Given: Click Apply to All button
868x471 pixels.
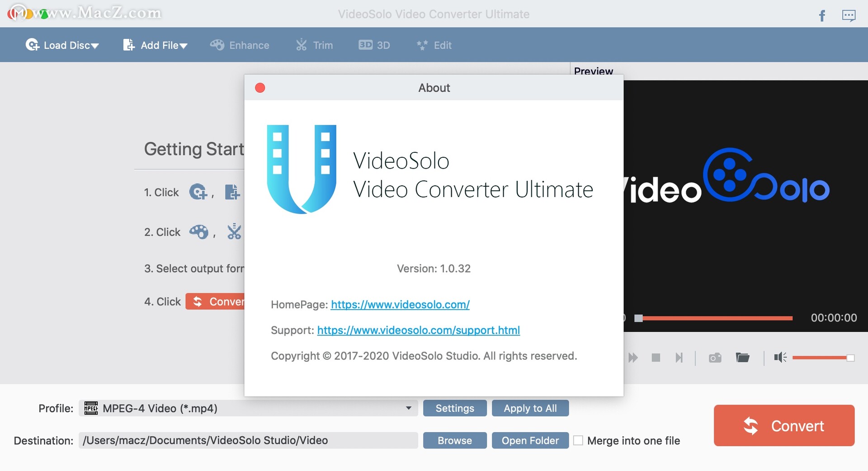Looking at the screenshot, I should coord(530,408).
